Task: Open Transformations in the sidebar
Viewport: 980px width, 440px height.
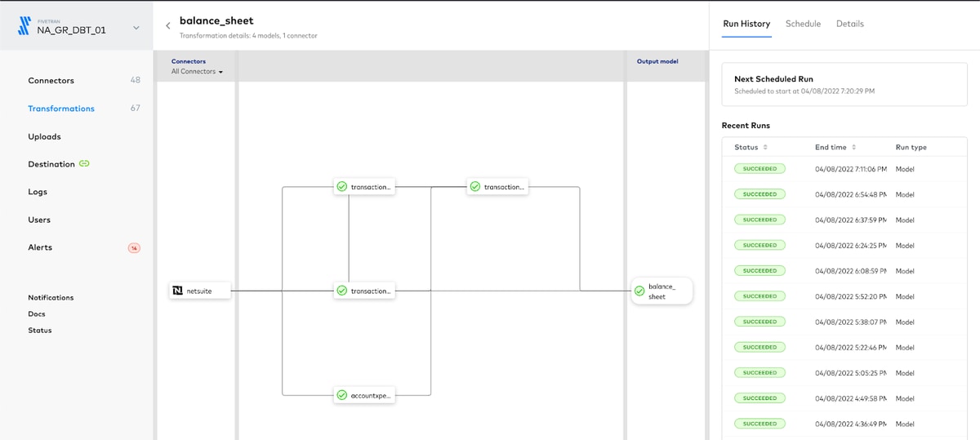Action: [x=61, y=109]
